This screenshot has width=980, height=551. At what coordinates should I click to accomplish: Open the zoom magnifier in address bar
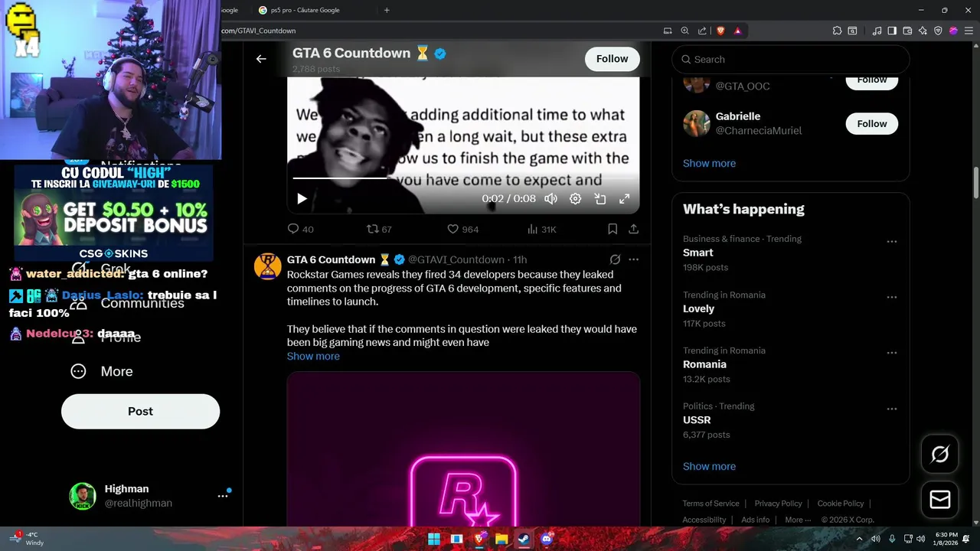point(685,31)
